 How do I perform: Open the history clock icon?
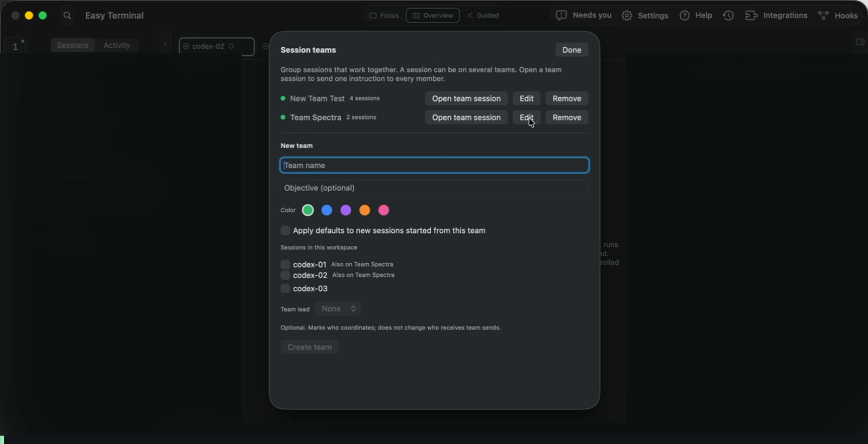[x=728, y=16]
